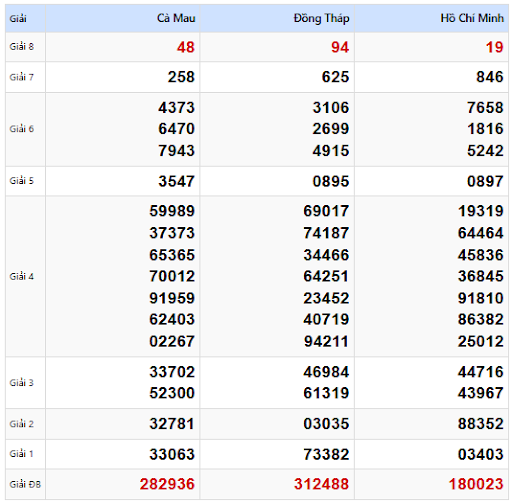
Task: Select the Đồng Tháp column header
Action: 321,18
